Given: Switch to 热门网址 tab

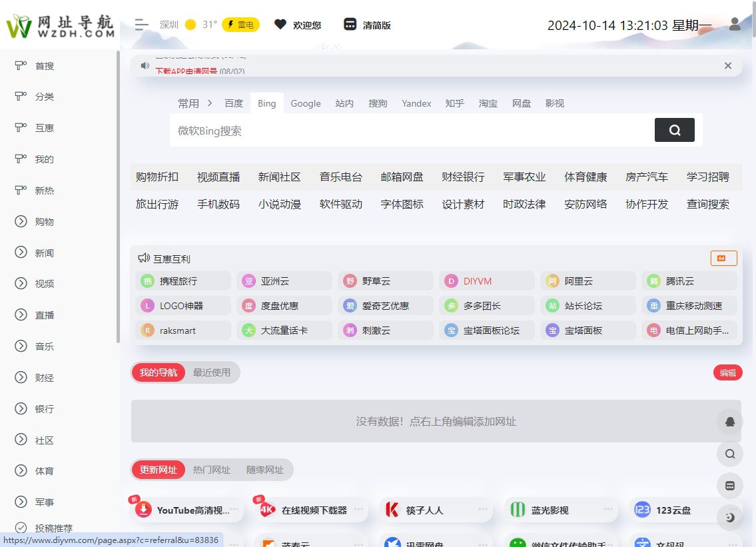Looking at the screenshot, I should point(212,470).
